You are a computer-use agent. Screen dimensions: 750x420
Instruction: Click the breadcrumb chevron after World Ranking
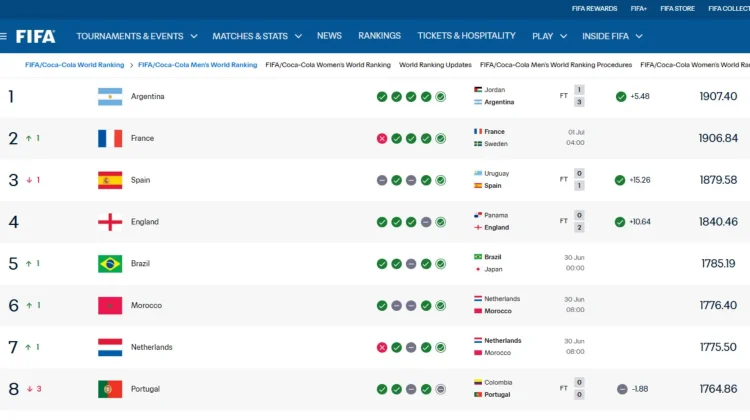tap(131, 65)
